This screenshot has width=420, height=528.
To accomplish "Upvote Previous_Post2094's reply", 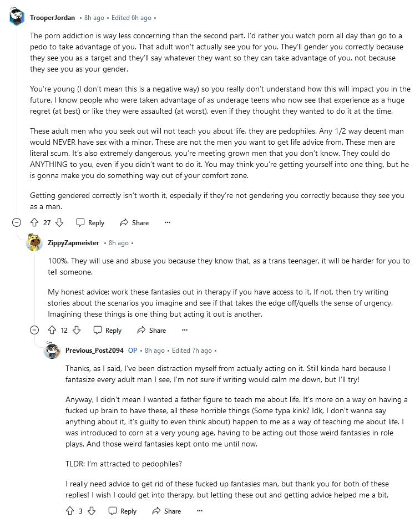I will point(69,511).
